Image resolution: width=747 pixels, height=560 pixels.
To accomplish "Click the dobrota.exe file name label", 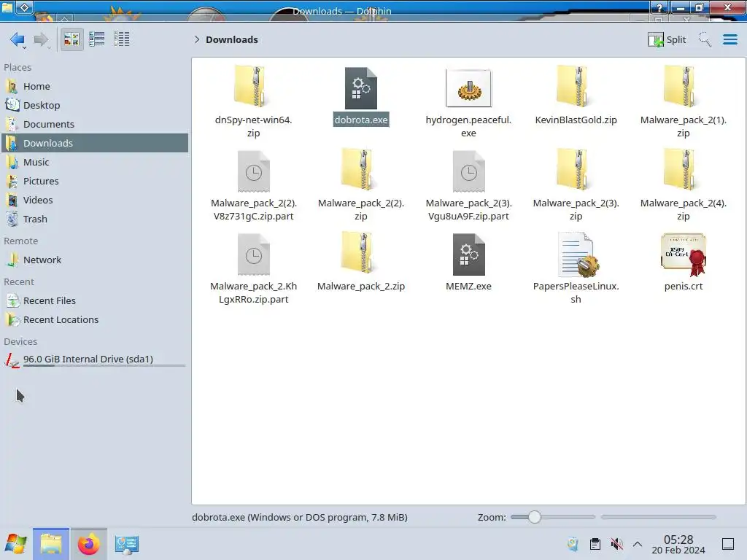I will (360, 120).
